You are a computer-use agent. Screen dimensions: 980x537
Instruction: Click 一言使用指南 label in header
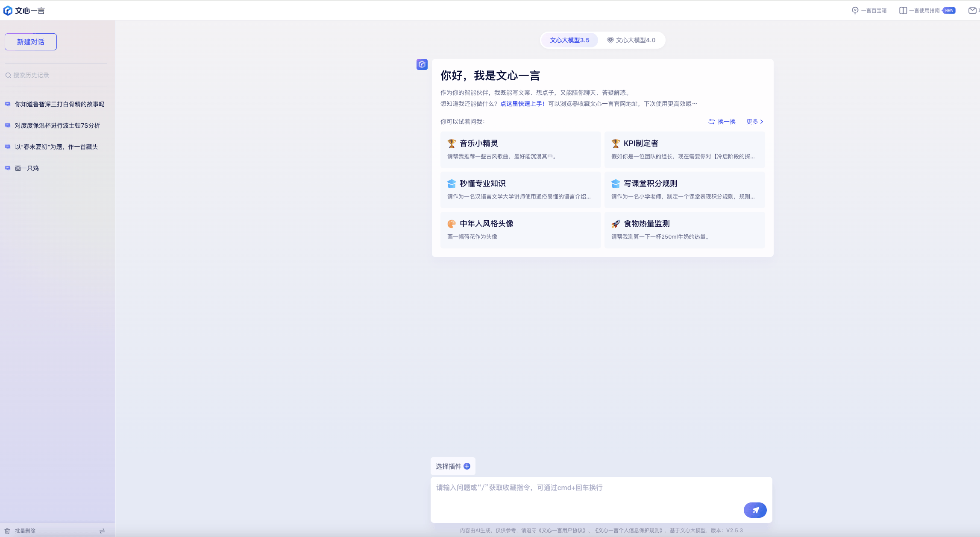924,11
